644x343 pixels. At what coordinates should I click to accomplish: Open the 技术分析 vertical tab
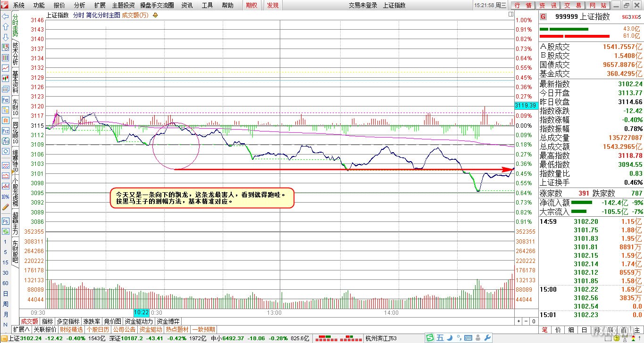pos(15,53)
